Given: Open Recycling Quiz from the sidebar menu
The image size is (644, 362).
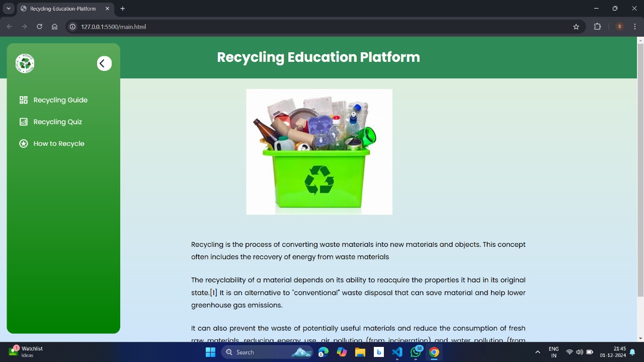Looking at the screenshot, I should 57,122.
